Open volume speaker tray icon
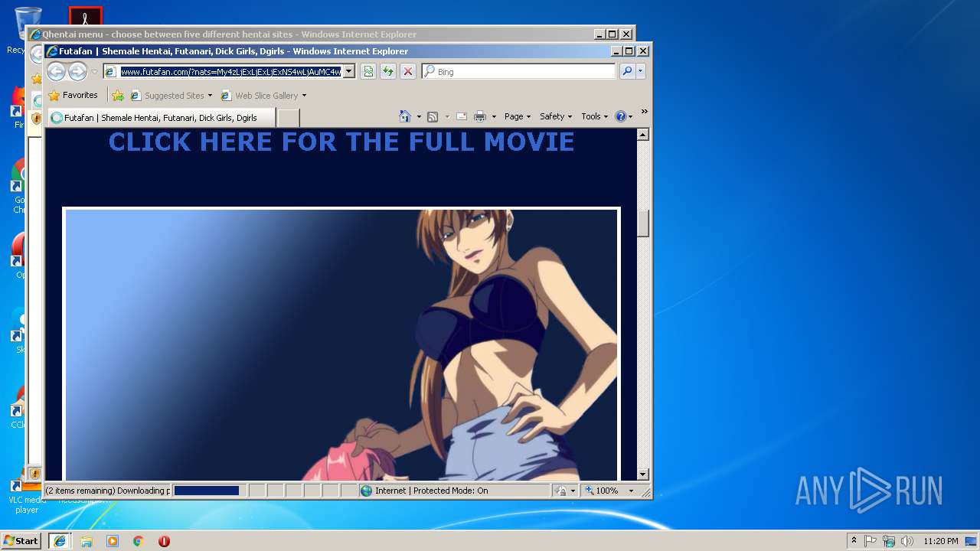Viewport: 980px width, 551px height. tap(906, 541)
